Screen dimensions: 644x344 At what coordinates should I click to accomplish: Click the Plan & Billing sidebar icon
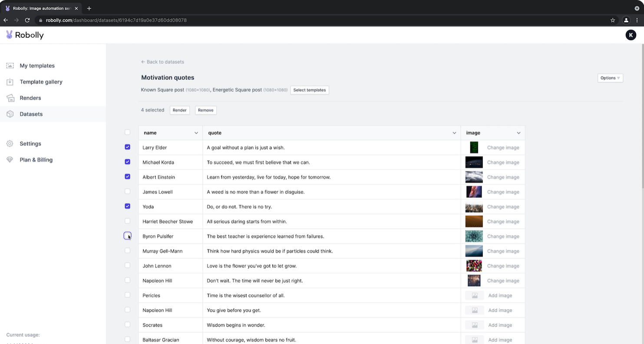click(x=10, y=160)
